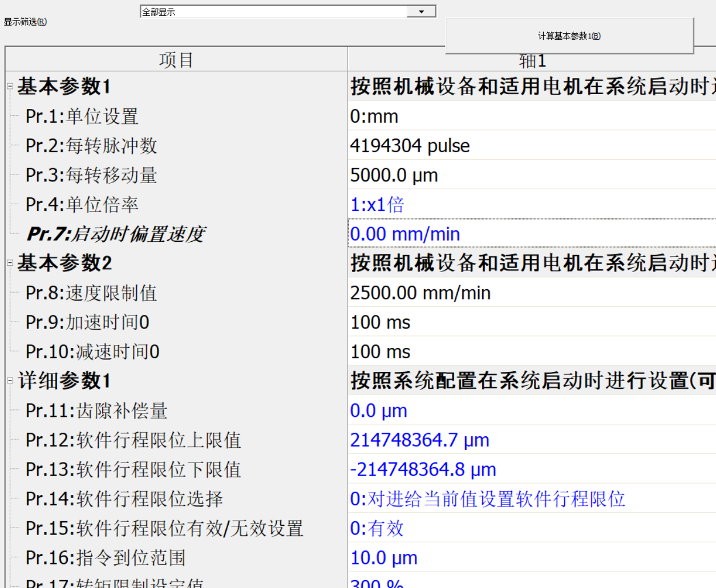Click the Pr.14 软件行程限位选择 value cell
The width and height of the screenshot is (716, 588).
click(488, 499)
